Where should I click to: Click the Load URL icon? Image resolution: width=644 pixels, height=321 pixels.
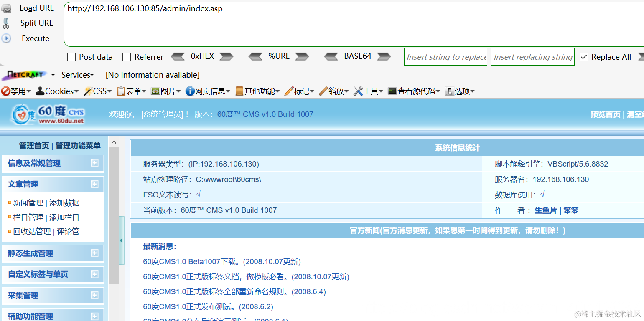click(6, 8)
